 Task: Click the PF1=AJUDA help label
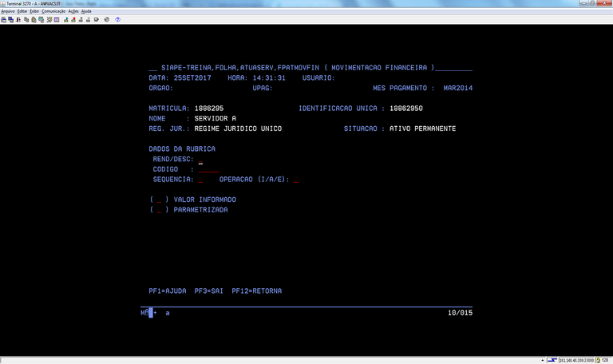click(168, 291)
